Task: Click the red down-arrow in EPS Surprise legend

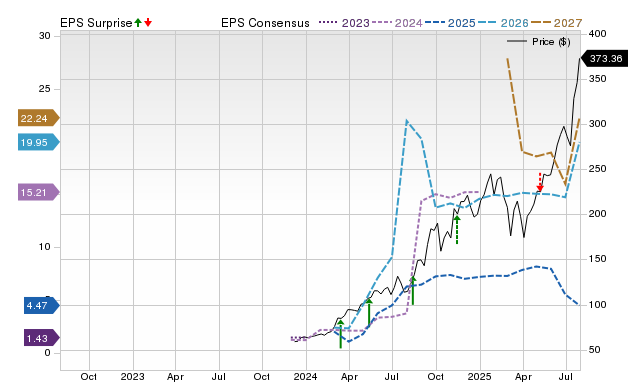Action: [x=148, y=22]
